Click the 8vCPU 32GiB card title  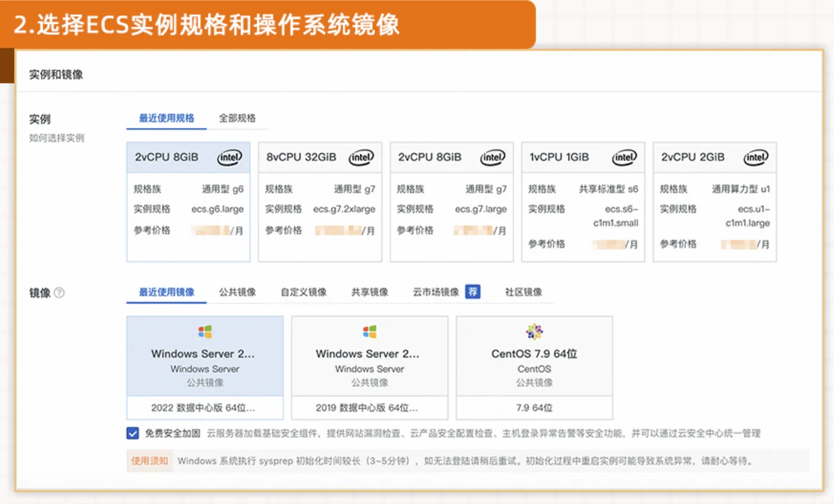(301, 157)
